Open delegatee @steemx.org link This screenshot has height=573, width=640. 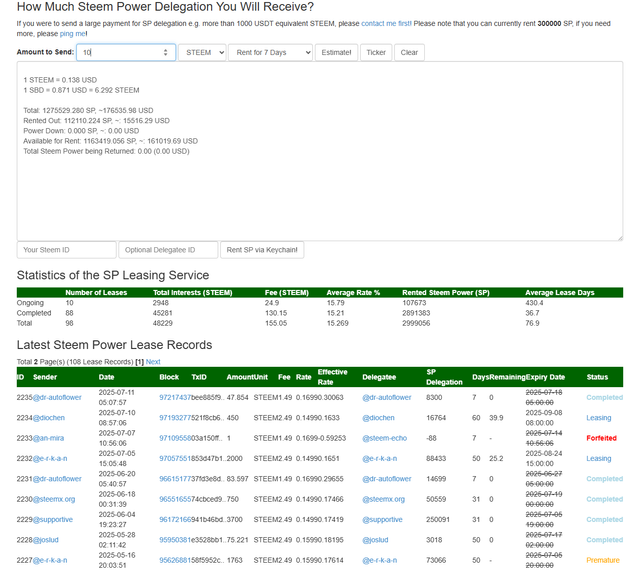pyautogui.click(x=384, y=499)
